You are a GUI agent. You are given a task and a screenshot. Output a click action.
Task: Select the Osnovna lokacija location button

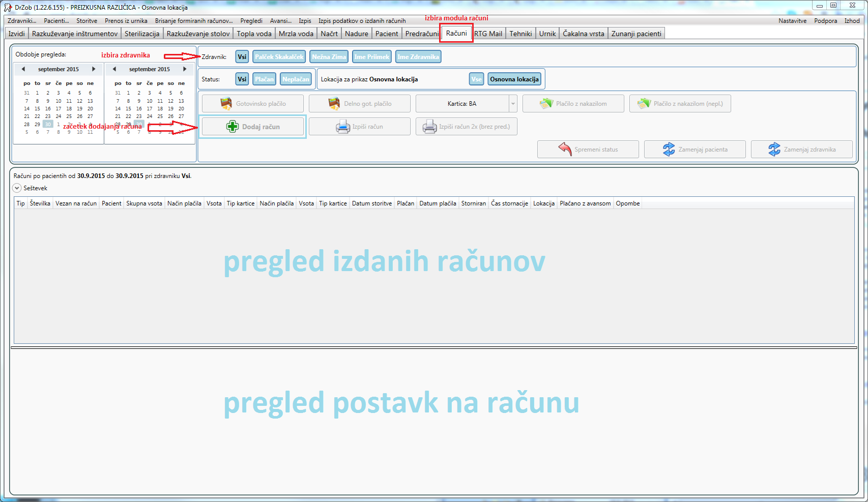coord(514,79)
